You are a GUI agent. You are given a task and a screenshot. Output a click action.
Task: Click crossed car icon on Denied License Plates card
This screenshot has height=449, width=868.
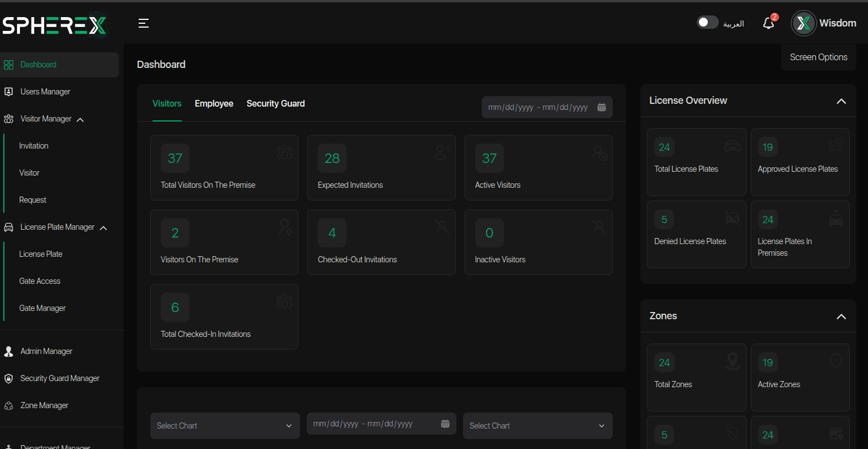[x=733, y=218]
